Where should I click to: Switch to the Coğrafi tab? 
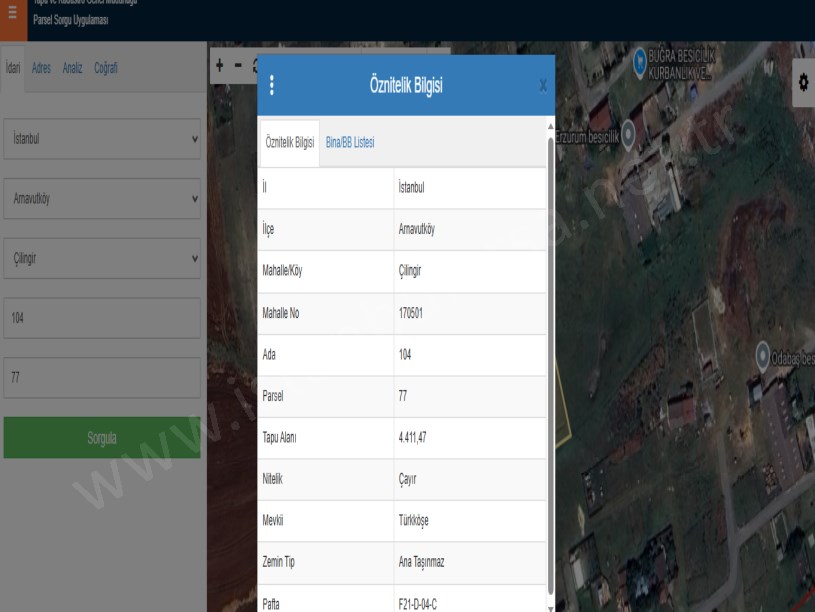point(106,68)
